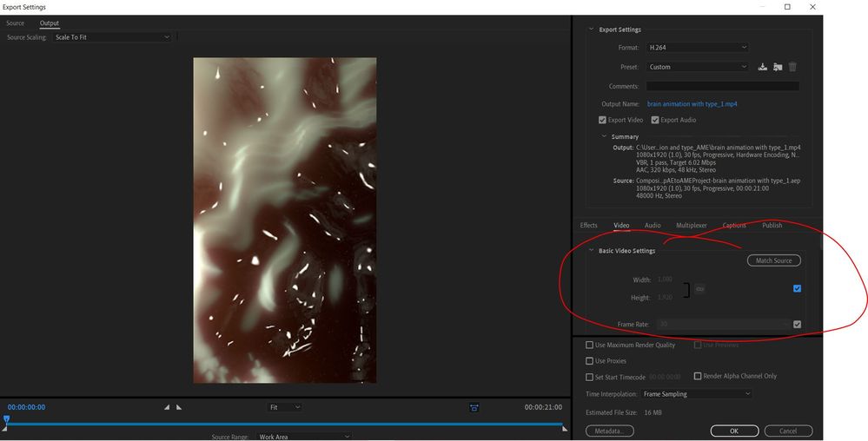Close the Export Settings window
The width and height of the screenshot is (868, 441).
point(812,7)
